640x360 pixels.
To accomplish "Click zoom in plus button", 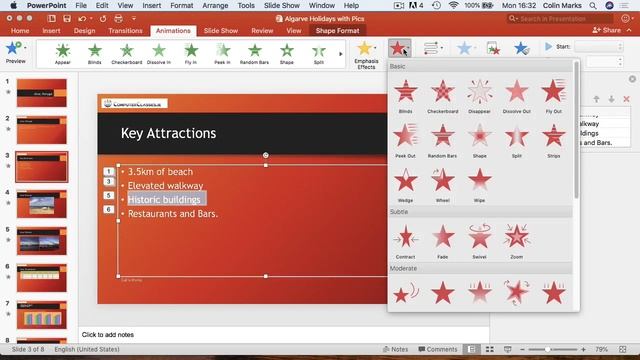I will click(583, 349).
